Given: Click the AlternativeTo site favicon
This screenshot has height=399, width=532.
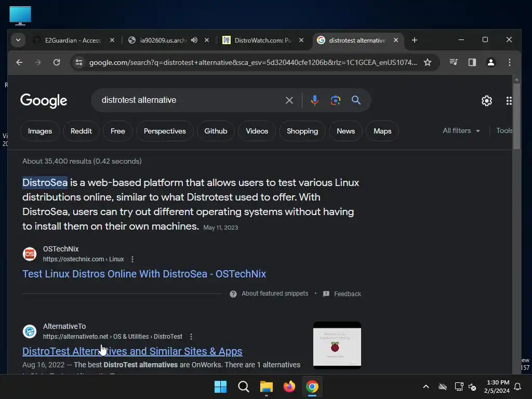Looking at the screenshot, I should coord(30,331).
